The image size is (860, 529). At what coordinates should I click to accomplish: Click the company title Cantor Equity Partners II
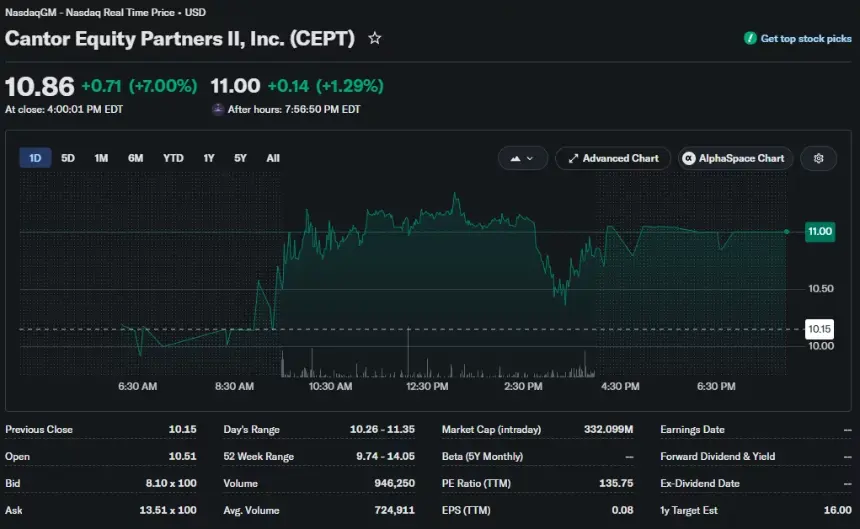(180, 39)
